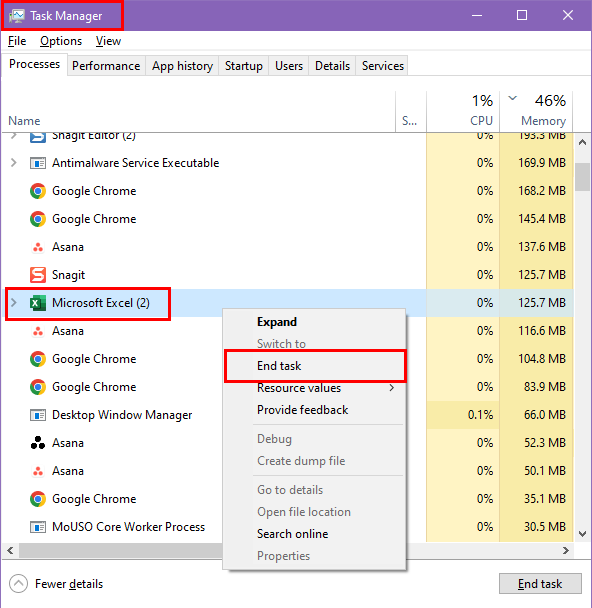Click the Task Manager title bar icon
The image size is (592, 608).
point(17,16)
